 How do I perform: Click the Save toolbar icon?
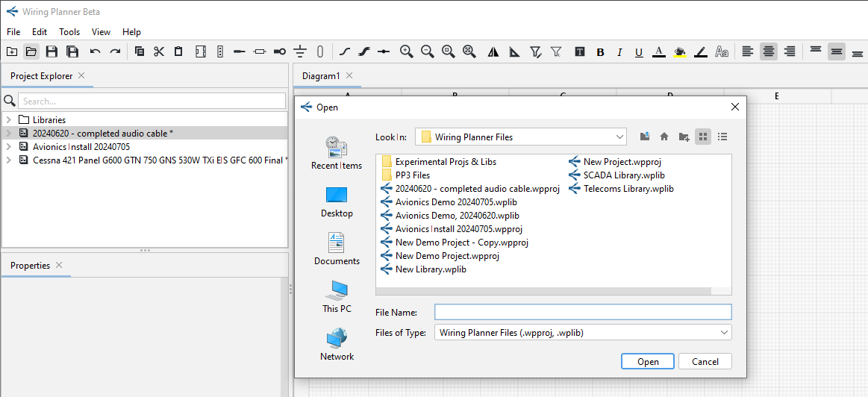pyautogui.click(x=51, y=51)
